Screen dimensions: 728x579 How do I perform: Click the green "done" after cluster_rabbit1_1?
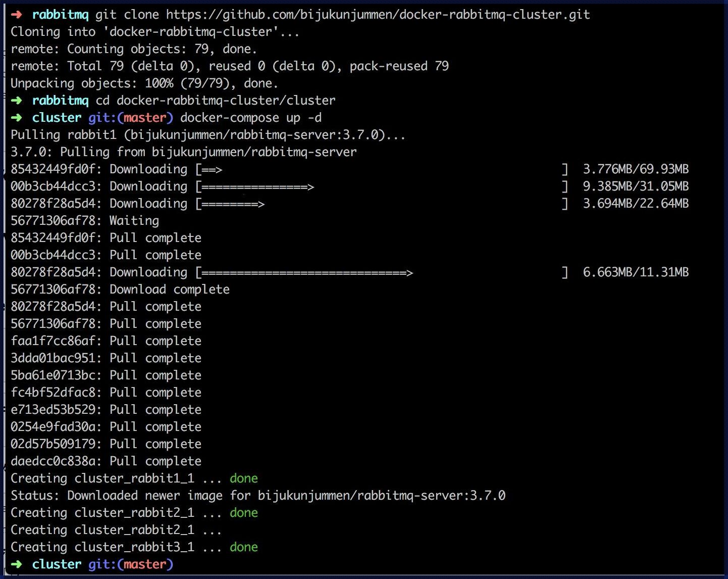tap(244, 478)
